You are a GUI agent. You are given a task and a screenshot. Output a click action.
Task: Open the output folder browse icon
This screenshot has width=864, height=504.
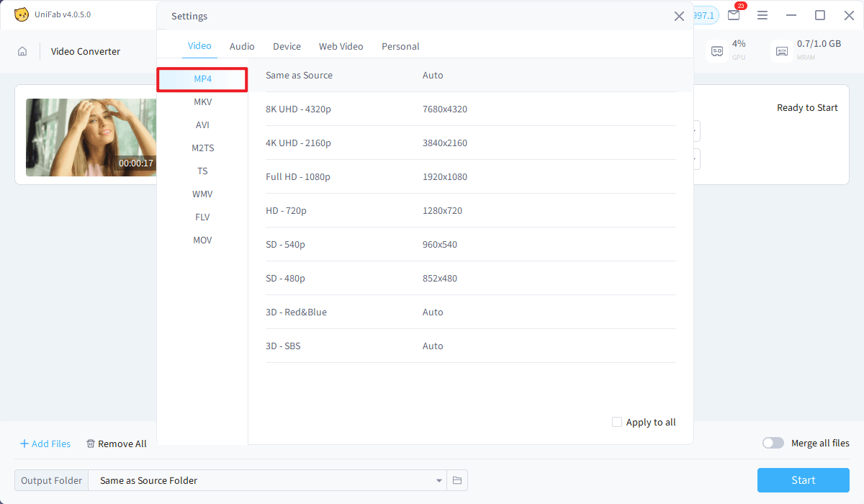(x=457, y=480)
